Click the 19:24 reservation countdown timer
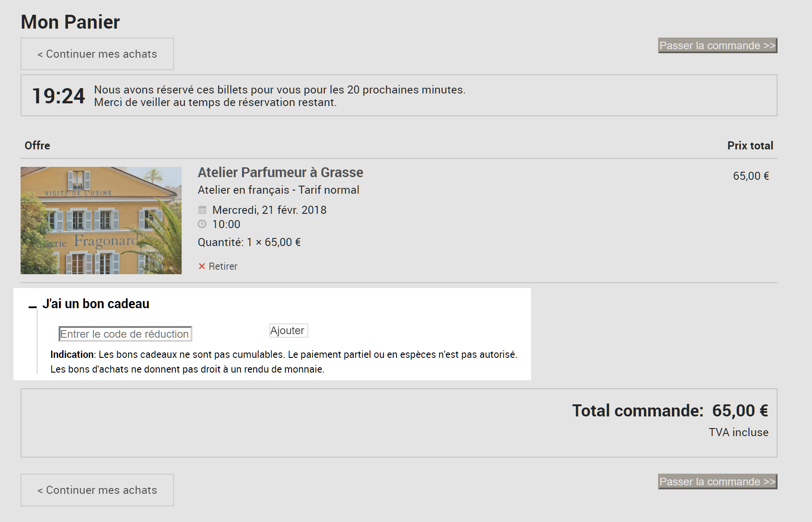Screen dimensions: 812x522 point(59,96)
